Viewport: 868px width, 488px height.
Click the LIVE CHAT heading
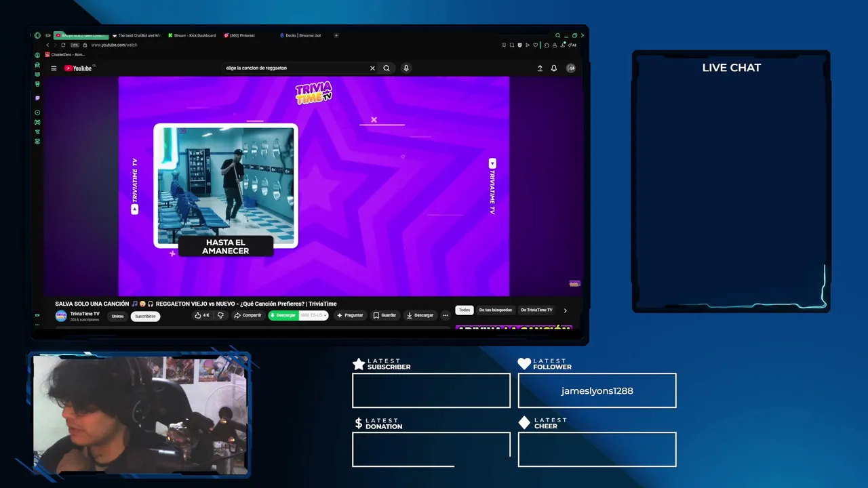tap(731, 68)
